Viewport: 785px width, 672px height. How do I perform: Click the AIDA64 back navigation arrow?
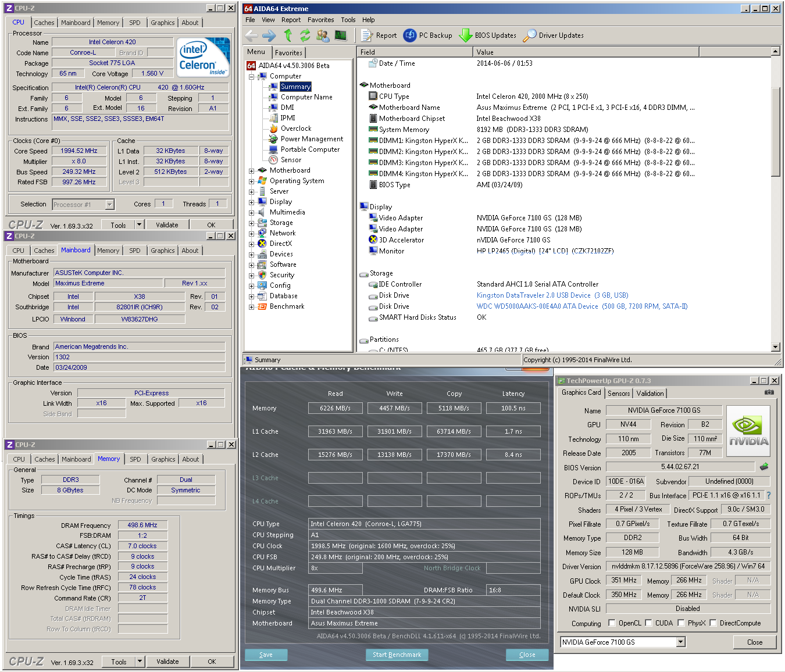point(251,35)
